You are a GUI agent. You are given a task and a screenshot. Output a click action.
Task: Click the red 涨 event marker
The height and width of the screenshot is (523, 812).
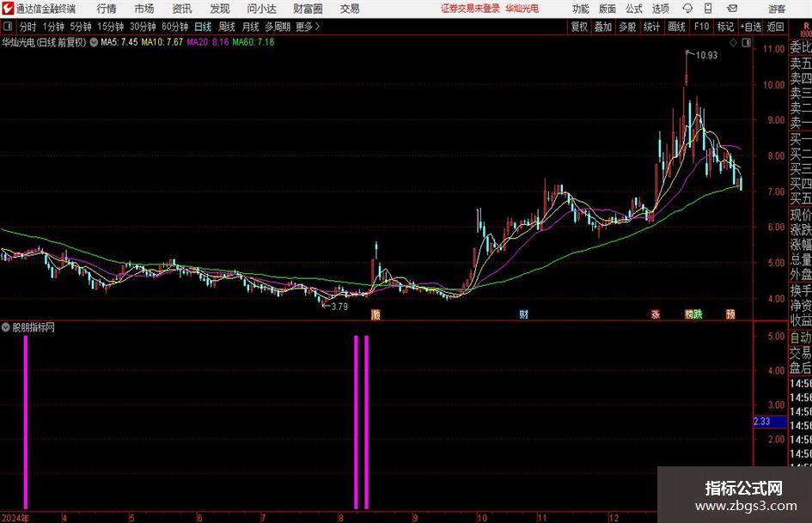[656, 313]
